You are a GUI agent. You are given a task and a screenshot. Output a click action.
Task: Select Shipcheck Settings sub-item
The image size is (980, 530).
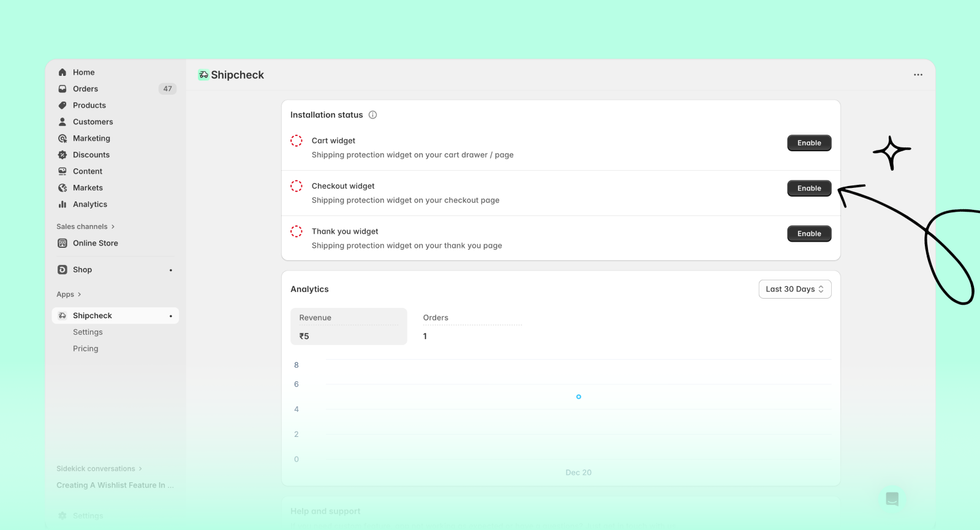88,332
